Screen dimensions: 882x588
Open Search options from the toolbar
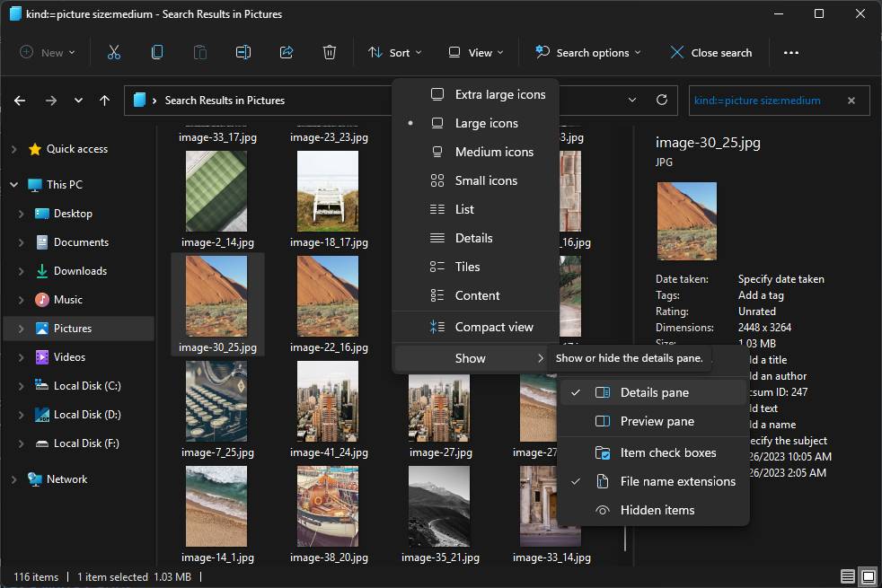click(587, 52)
